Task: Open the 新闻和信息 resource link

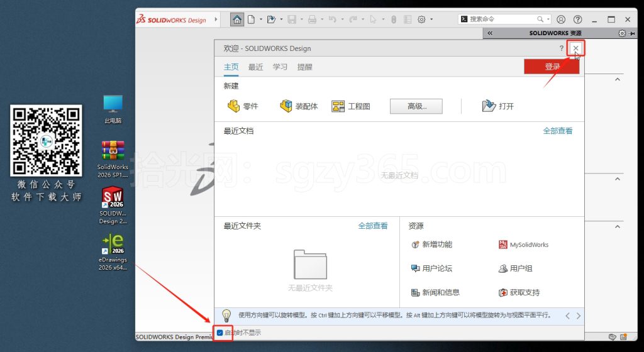Action: tap(435, 292)
